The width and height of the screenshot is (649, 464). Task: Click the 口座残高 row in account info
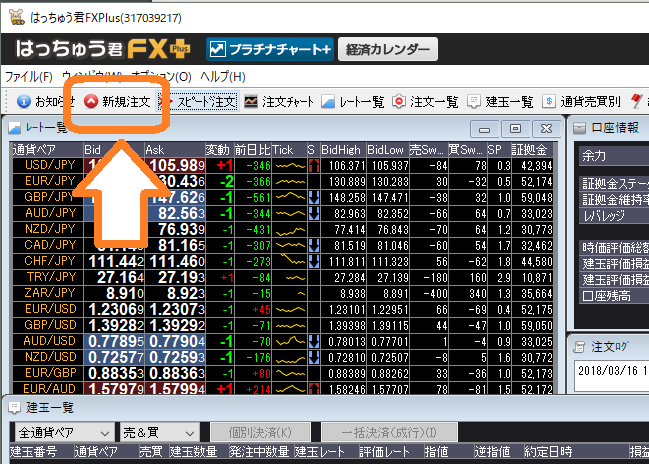coord(614,296)
